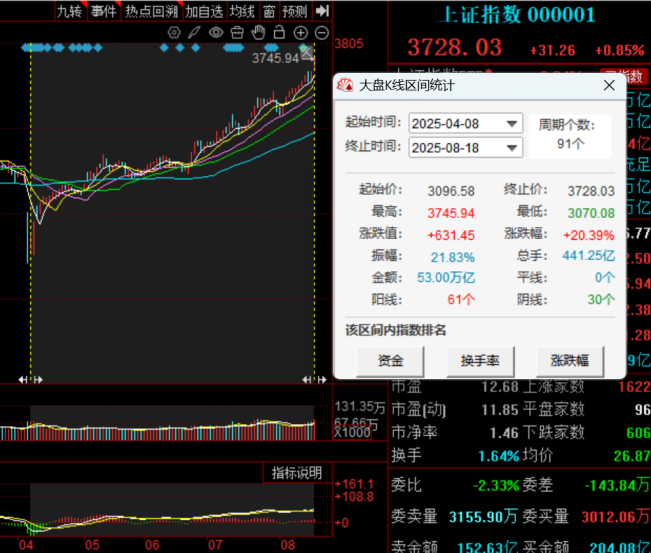Click the 换手 value 1.64%
Viewport: 651px width, 553px height.
click(x=499, y=456)
